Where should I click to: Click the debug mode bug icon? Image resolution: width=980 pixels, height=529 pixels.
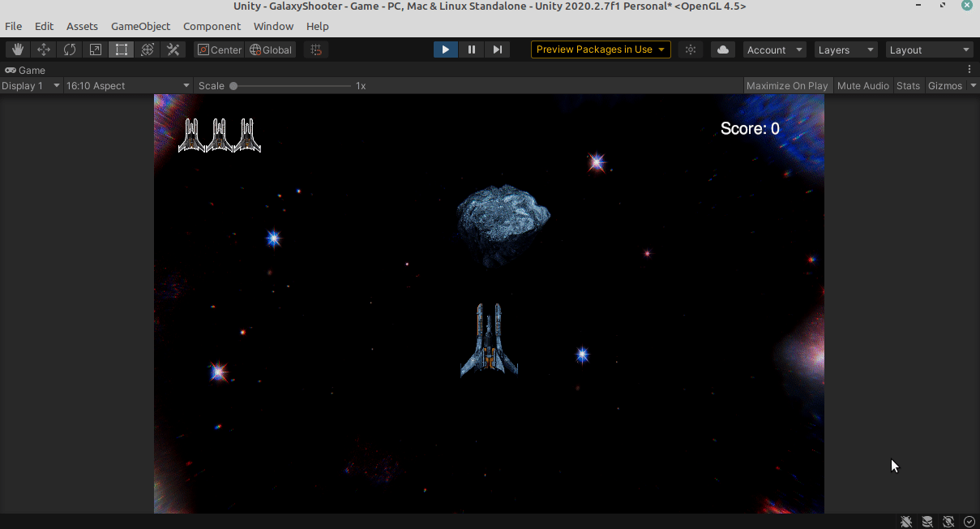pos(906,521)
